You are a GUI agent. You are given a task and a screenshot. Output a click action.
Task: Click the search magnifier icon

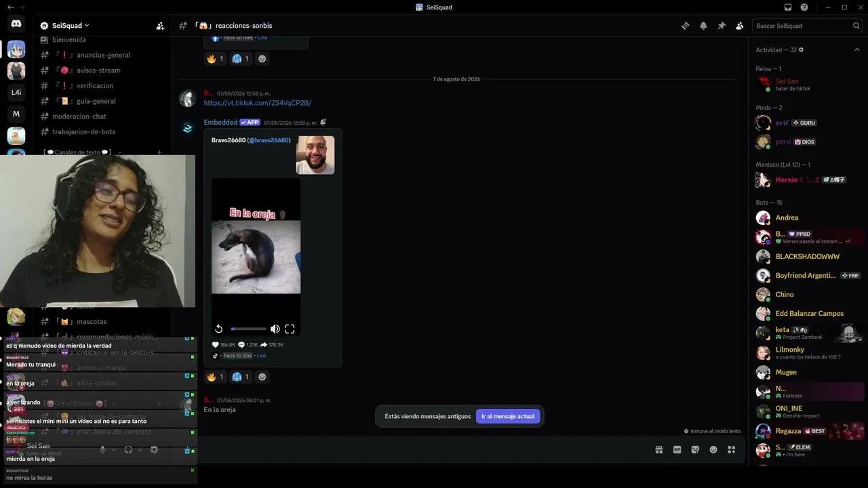pyautogui.click(x=856, y=26)
